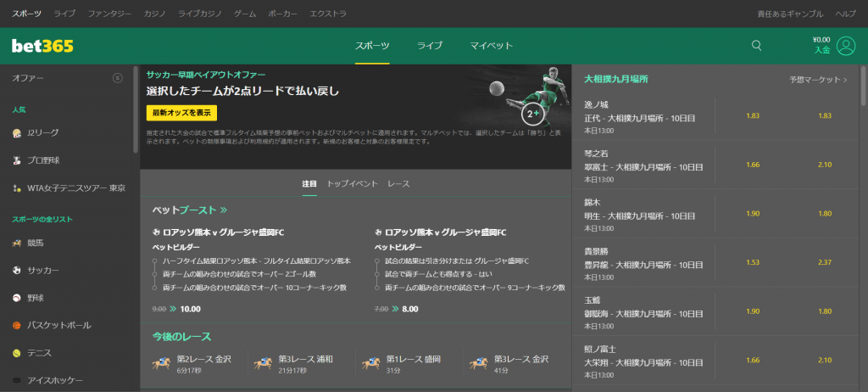
Task: Open ライブ in the top black bar
Action: 64,14
